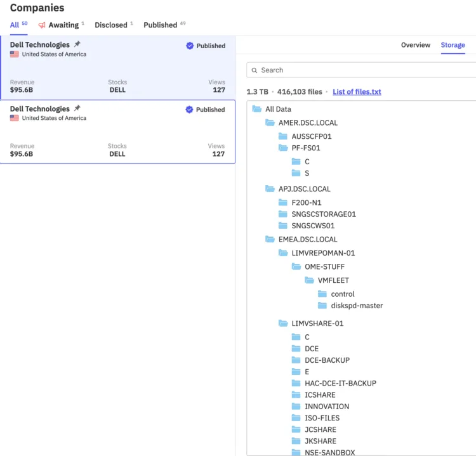Switch to the Overview tab
476x456 pixels.
[415, 45]
